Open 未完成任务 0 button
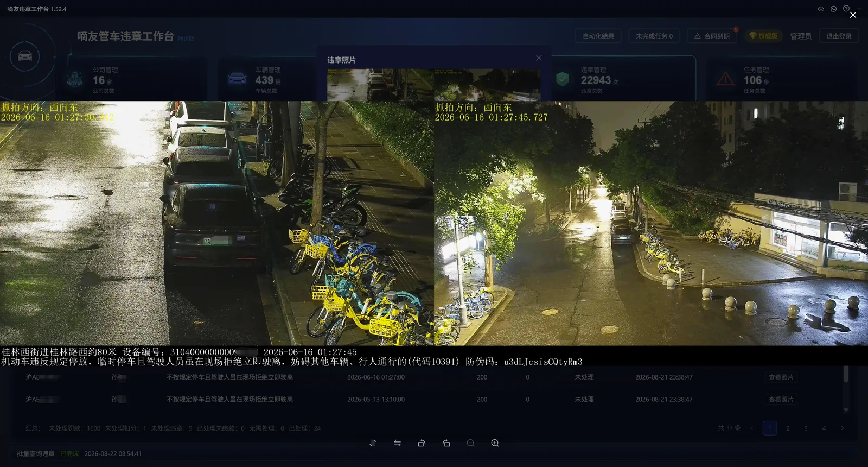 (x=654, y=36)
